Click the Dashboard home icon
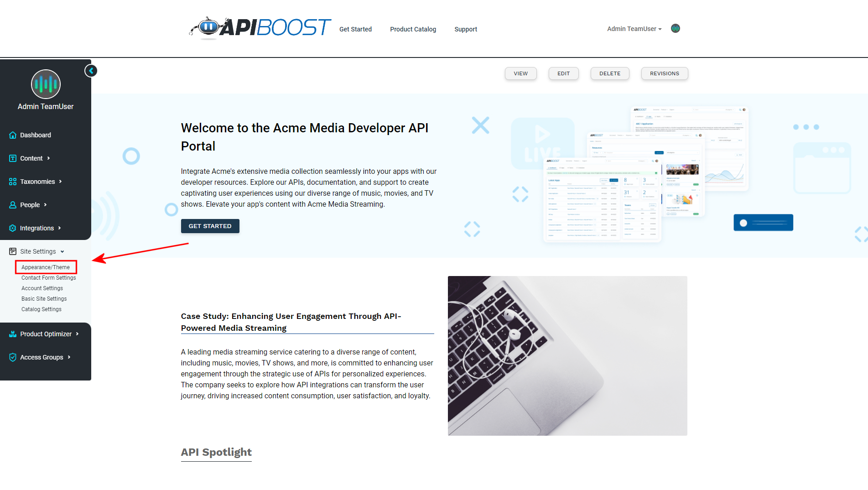868x490 pixels. (13, 135)
